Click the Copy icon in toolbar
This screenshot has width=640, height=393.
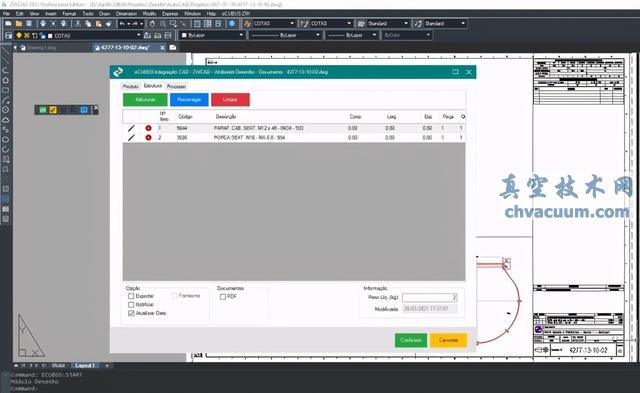point(88,24)
